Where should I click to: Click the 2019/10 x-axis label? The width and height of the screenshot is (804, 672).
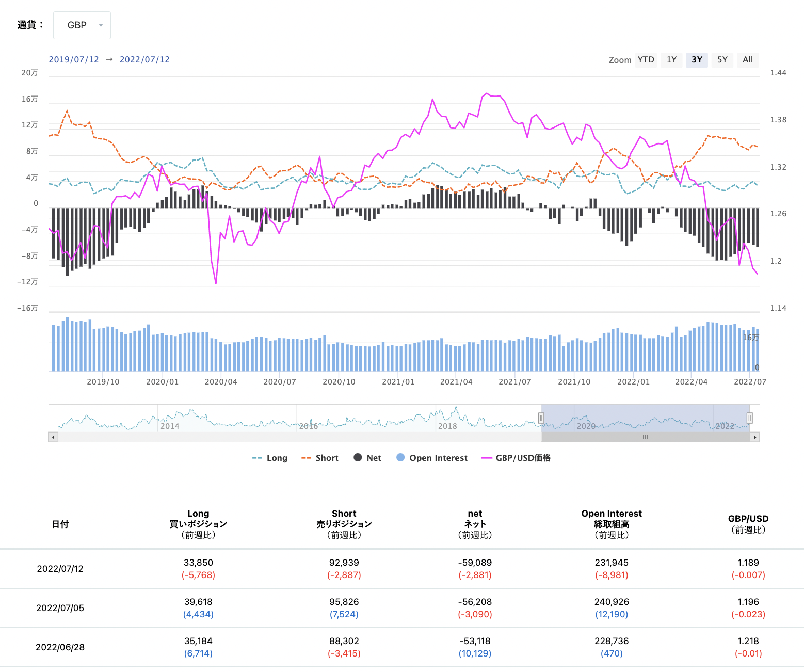(103, 382)
